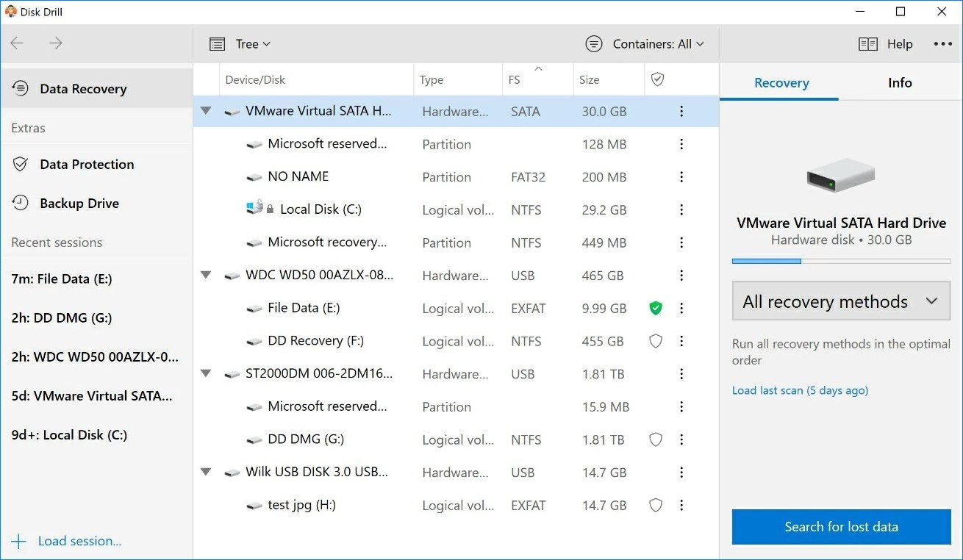Switch to the Info tab
Viewport: 963px width, 560px height.
click(x=899, y=82)
